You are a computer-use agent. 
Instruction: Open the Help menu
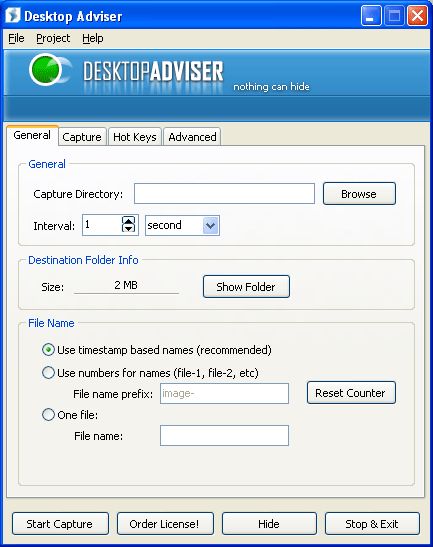[x=92, y=38]
